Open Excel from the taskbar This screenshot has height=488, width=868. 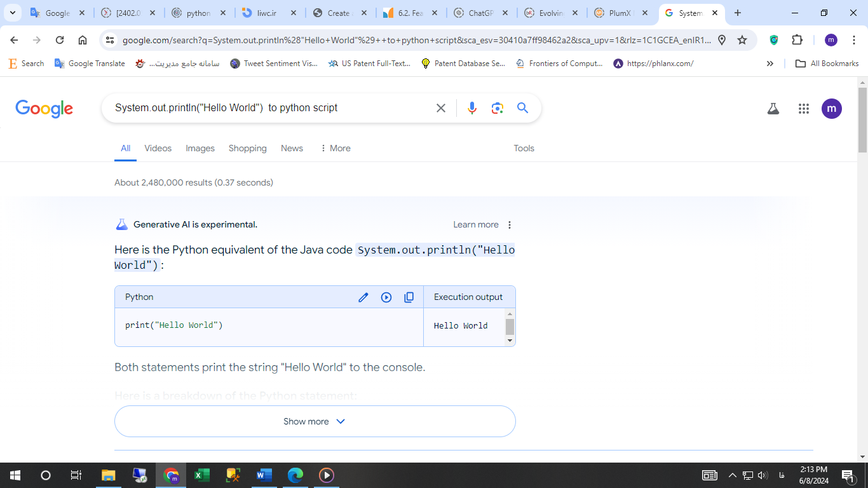point(202,475)
